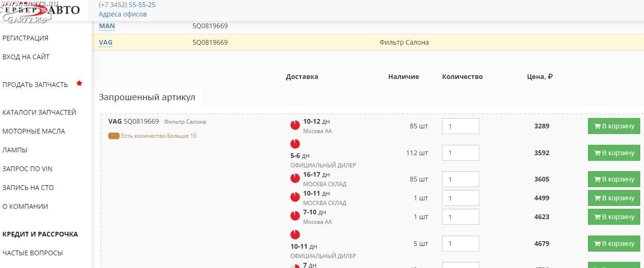The height and width of the screenshot is (268, 644).
Task: Click the MAN brand link
Action: [106, 26]
